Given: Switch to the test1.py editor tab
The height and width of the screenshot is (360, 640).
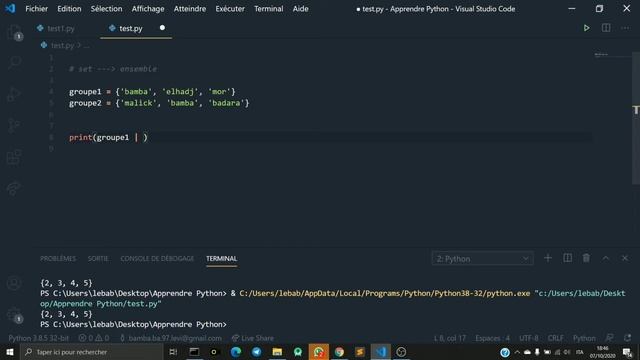Looking at the screenshot, I should click(x=61, y=29).
